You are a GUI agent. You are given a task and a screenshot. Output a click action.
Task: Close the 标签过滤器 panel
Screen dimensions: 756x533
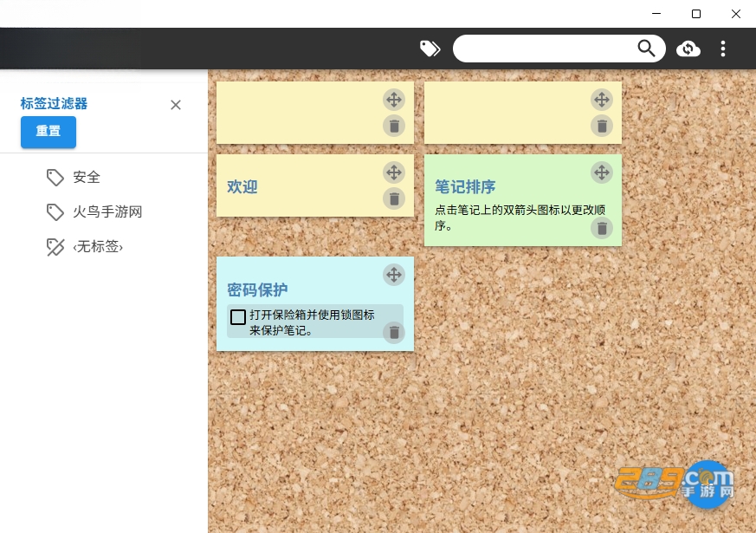click(x=176, y=105)
